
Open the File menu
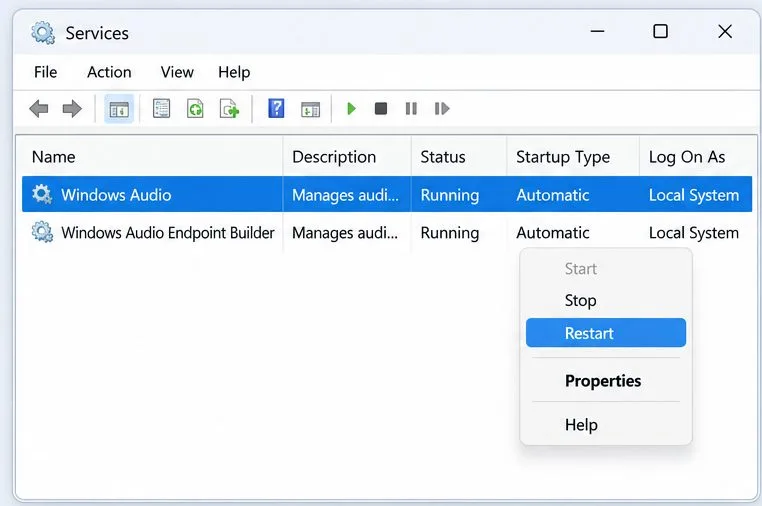(x=45, y=72)
